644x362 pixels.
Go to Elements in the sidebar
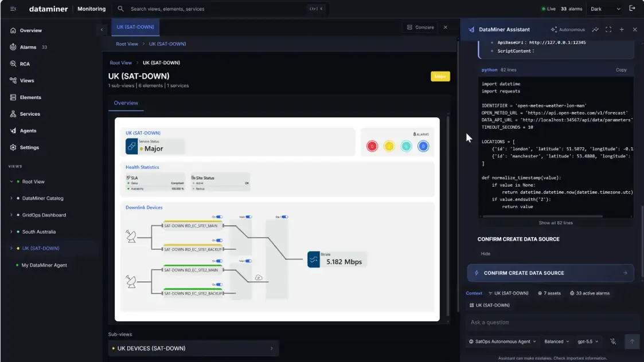[30, 97]
